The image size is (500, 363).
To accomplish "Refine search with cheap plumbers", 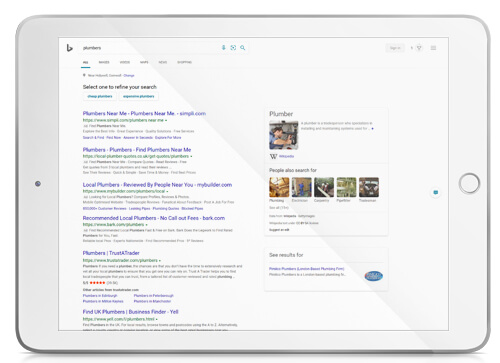I will (x=100, y=96).
